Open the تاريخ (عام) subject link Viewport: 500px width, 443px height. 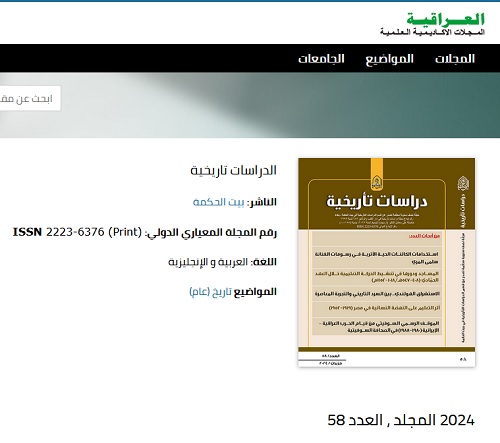(x=210, y=292)
